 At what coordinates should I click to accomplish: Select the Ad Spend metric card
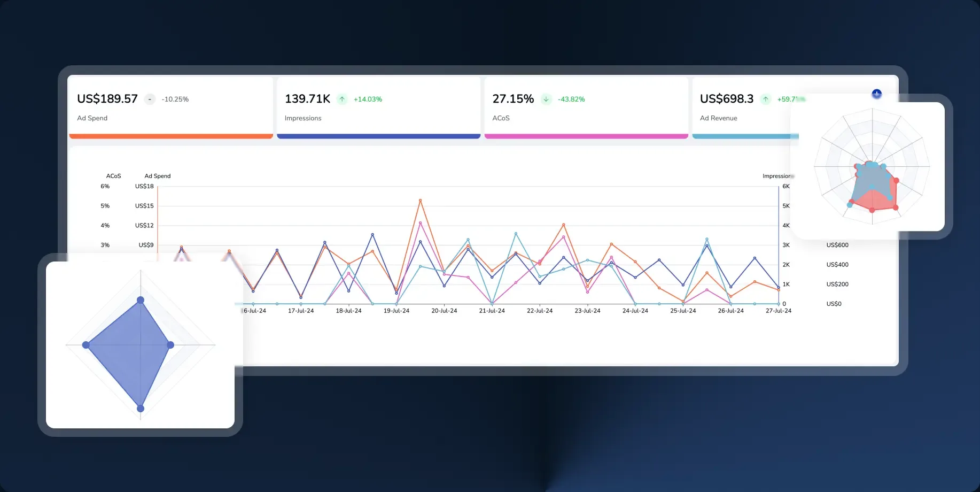tap(171, 108)
